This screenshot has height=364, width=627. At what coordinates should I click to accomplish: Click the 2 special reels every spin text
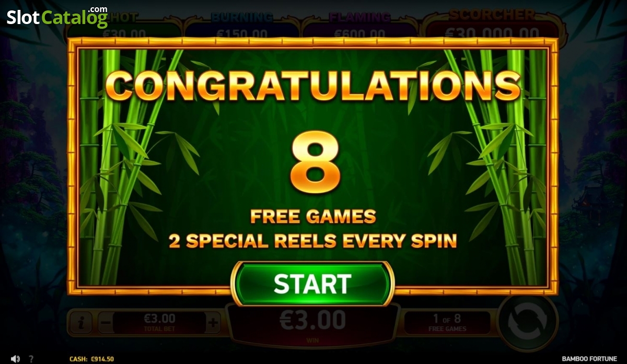[x=312, y=241]
